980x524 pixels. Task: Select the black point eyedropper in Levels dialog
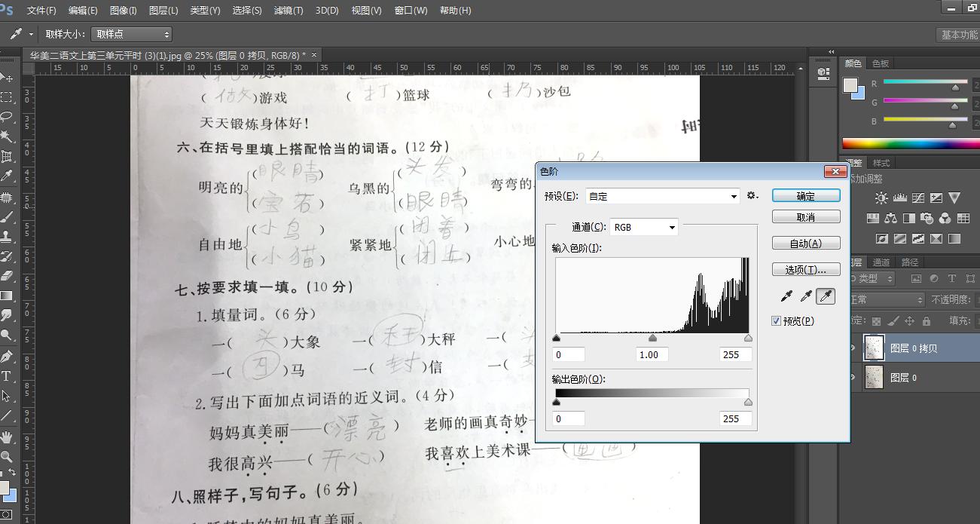(787, 296)
